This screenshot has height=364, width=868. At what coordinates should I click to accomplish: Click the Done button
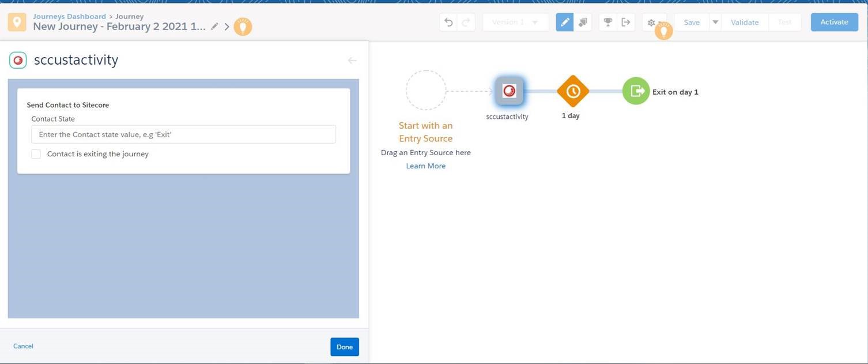coord(344,346)
